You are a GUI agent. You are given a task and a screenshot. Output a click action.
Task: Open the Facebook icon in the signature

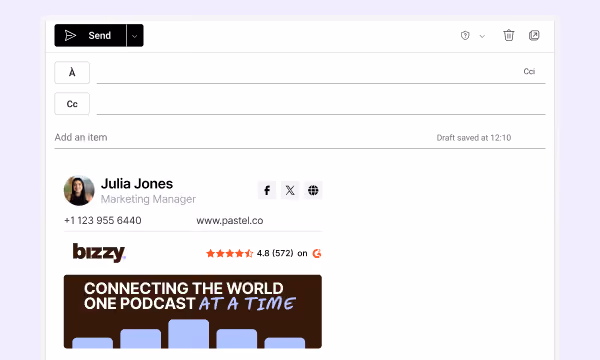[267, 190]
